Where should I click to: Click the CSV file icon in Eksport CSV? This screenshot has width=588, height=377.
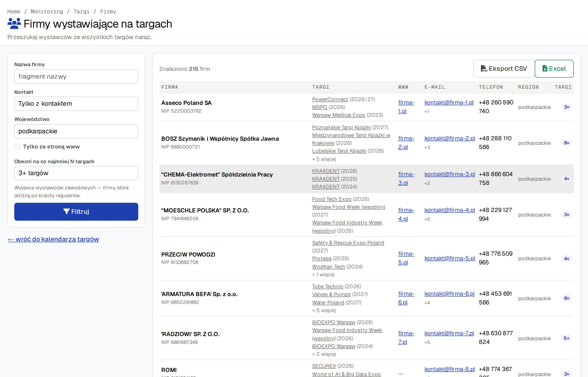point(484,69)
